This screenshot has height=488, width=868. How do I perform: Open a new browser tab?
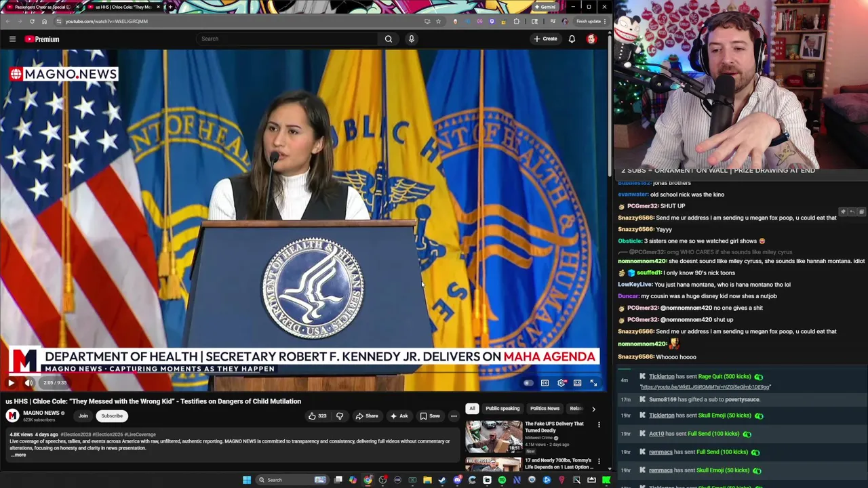click(x=170, y=7)
